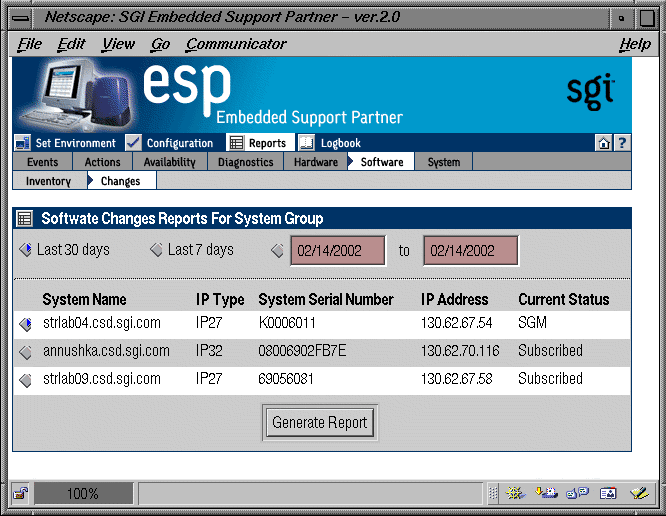666x516 pixels.
Task: Open the Go menu
Action: [160, 44]
